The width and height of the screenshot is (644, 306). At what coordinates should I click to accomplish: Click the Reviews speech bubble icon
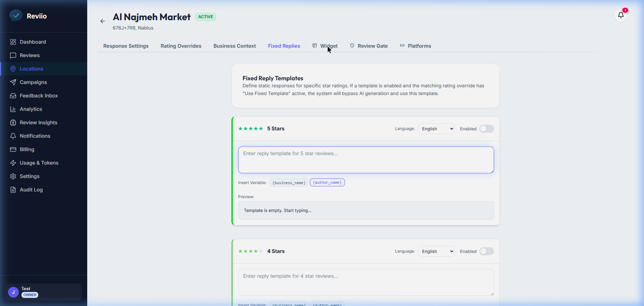[13, 55]
